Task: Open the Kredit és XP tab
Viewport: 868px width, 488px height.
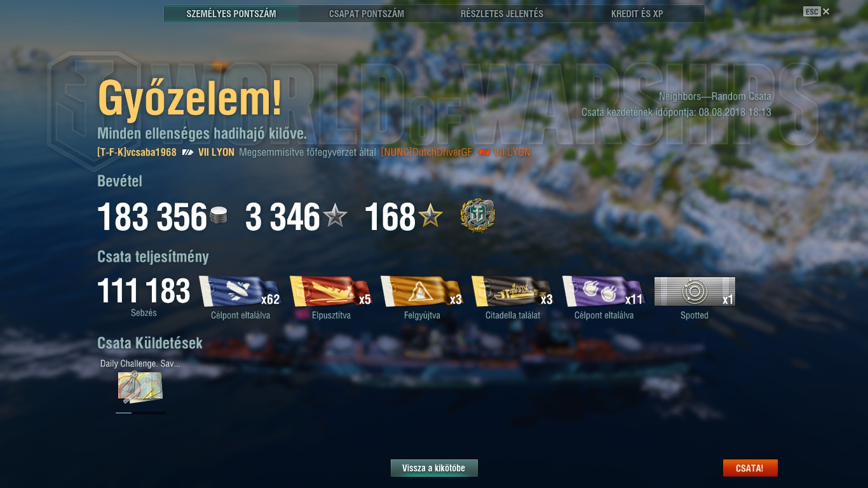Action: (x=637, y=13)
